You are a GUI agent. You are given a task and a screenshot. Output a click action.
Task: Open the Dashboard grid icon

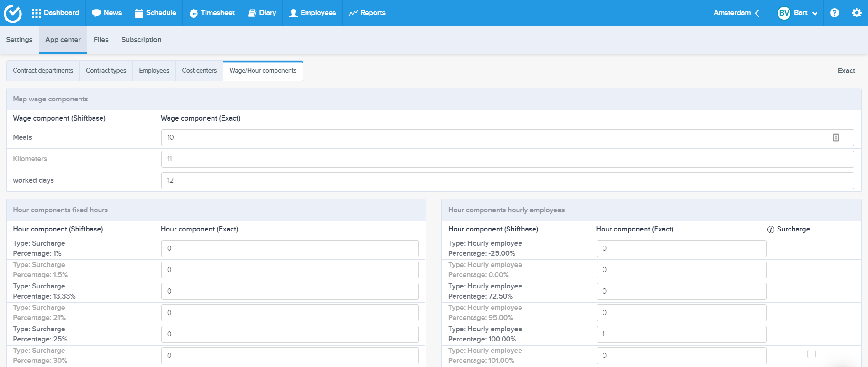36,13
